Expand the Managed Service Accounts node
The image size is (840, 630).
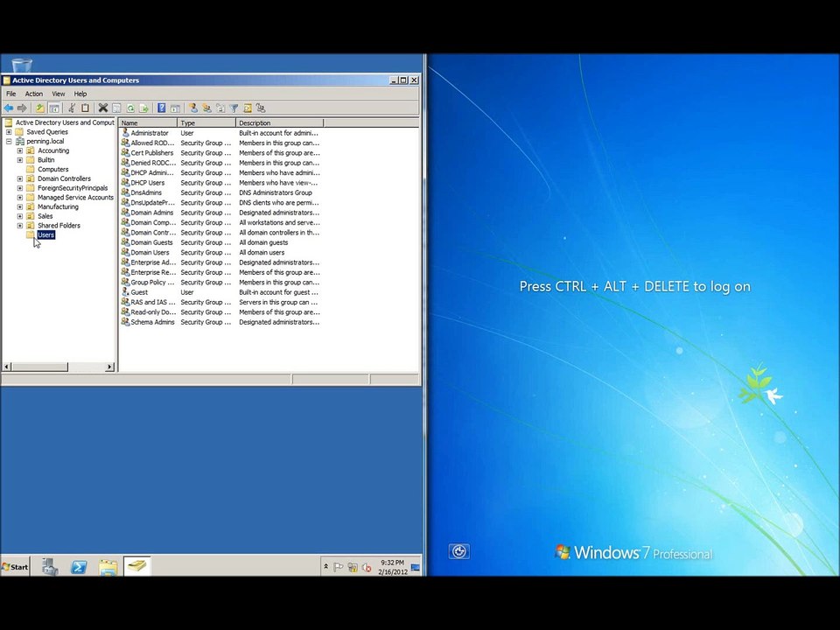point(20,197)
